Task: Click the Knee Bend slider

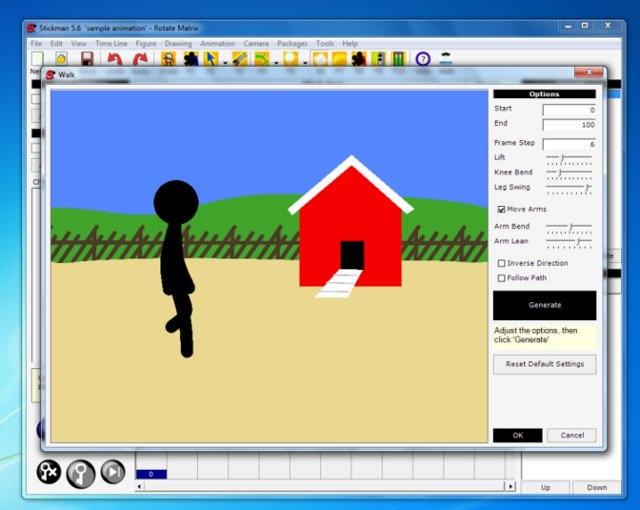Action: (569, 174)
